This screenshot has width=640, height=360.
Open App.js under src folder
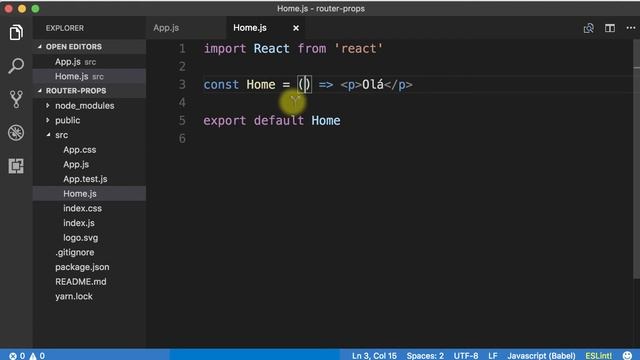pos(76,164)
